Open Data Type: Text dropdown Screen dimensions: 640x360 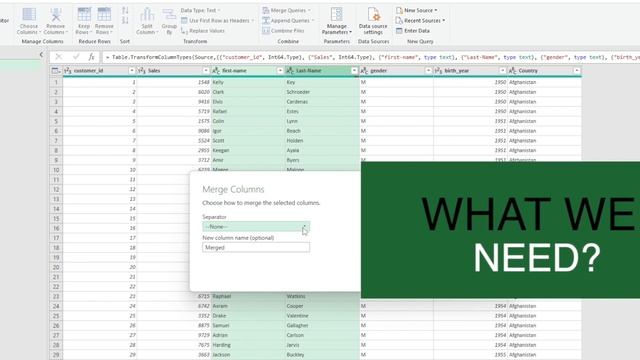coord(200,10)
